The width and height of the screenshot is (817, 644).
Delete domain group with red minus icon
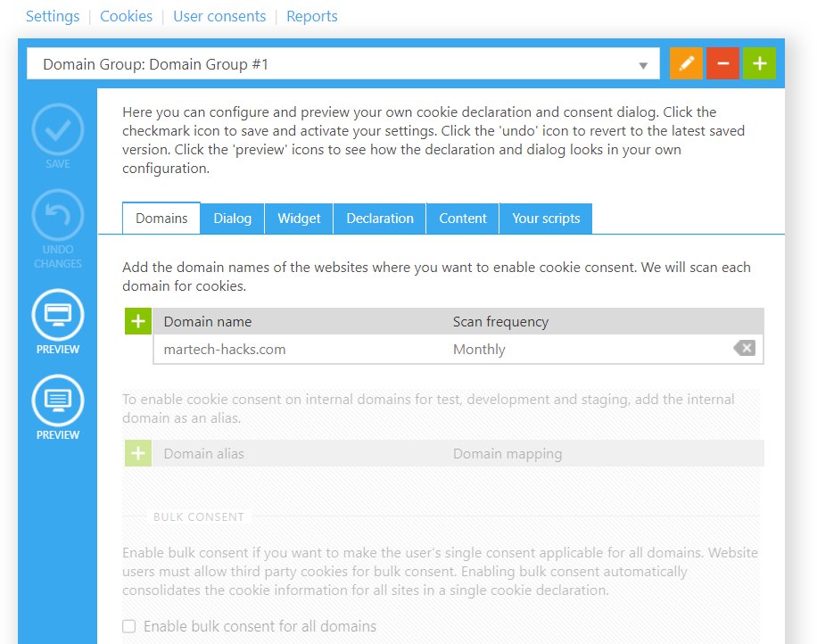click(722, 63)
